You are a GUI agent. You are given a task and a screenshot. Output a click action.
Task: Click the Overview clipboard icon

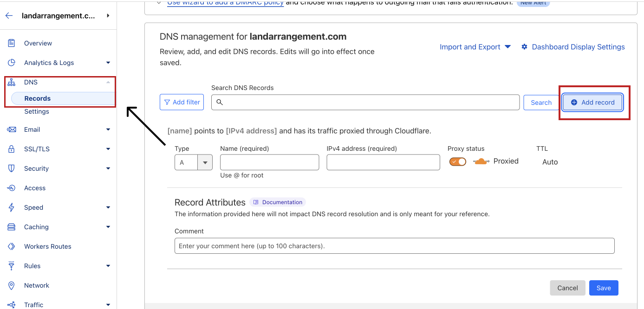click(x=12, y=43)
